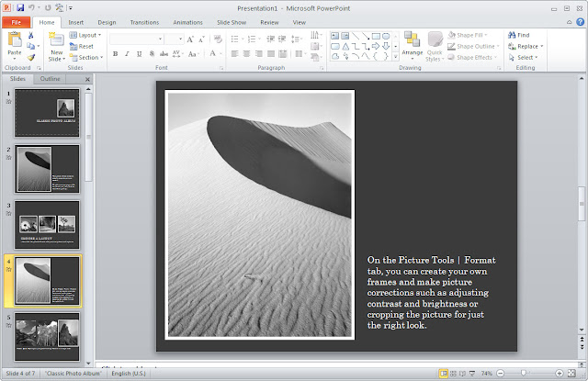Click the Align Text Right icon
Screen dimensions: 588x381
click(x=259, y=54)
